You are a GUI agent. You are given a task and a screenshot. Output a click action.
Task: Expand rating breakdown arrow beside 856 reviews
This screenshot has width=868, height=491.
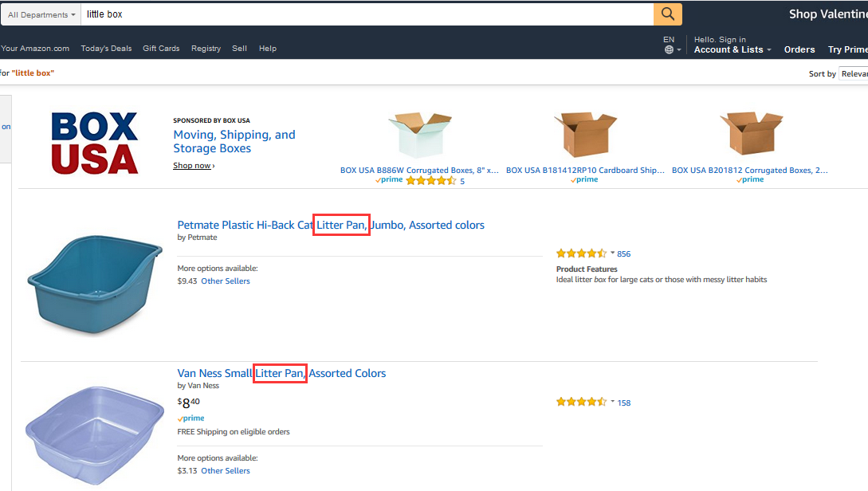pyautogui.click(x=612, y=253)
